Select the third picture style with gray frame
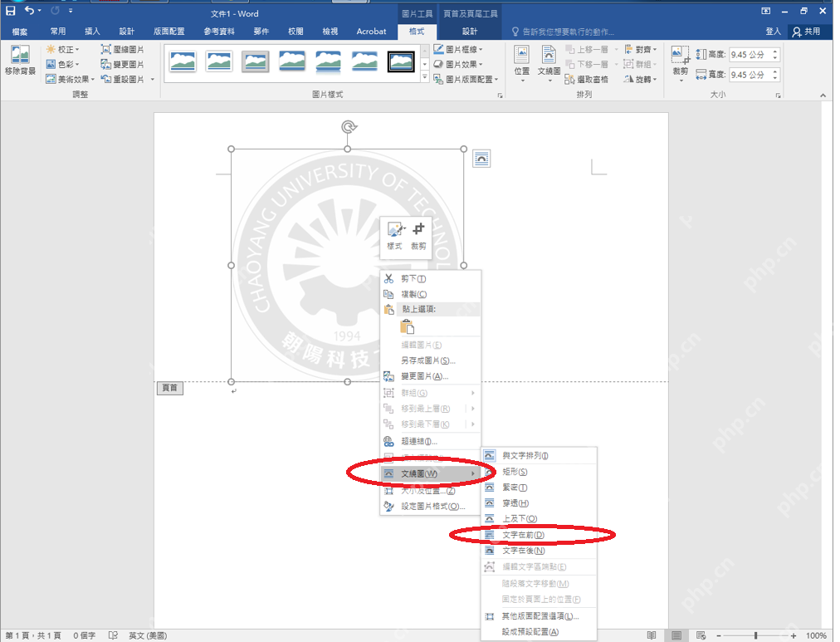 tap(255, 61)
